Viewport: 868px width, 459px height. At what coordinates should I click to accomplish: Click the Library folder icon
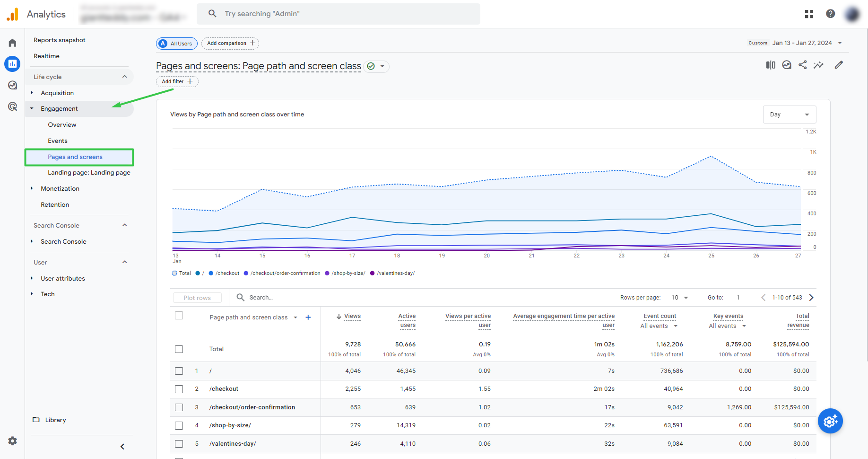click(36, 420)
